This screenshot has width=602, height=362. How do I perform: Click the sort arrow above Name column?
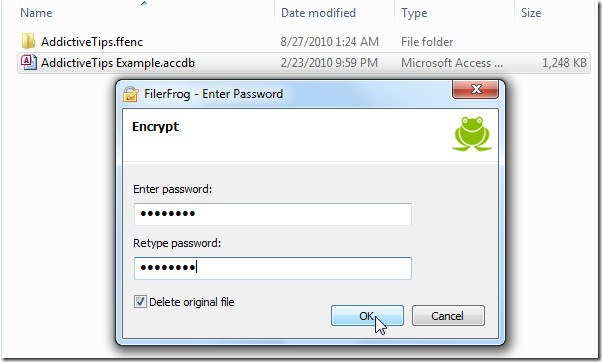pyautogui.click(x=144, y=3)
